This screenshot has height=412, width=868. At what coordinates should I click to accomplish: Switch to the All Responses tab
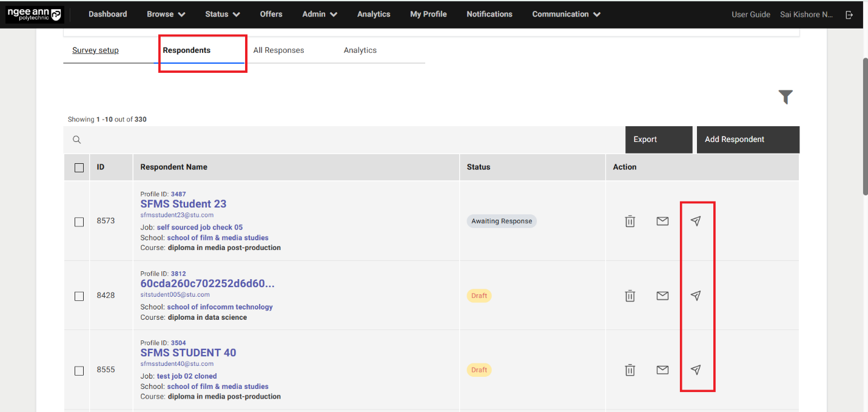tap(278, 50)
